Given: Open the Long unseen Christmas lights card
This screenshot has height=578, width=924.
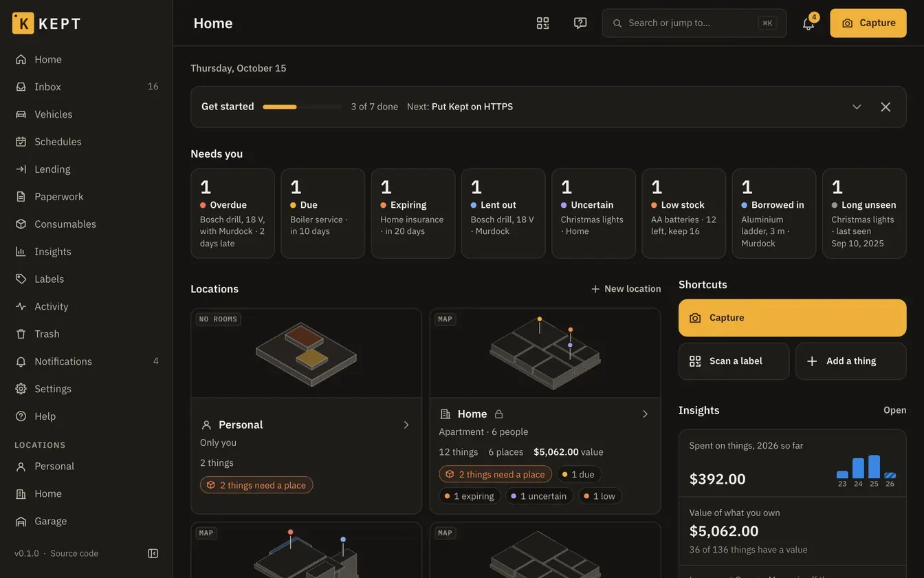Looking at the screenshot, I should tap(864, 213).
